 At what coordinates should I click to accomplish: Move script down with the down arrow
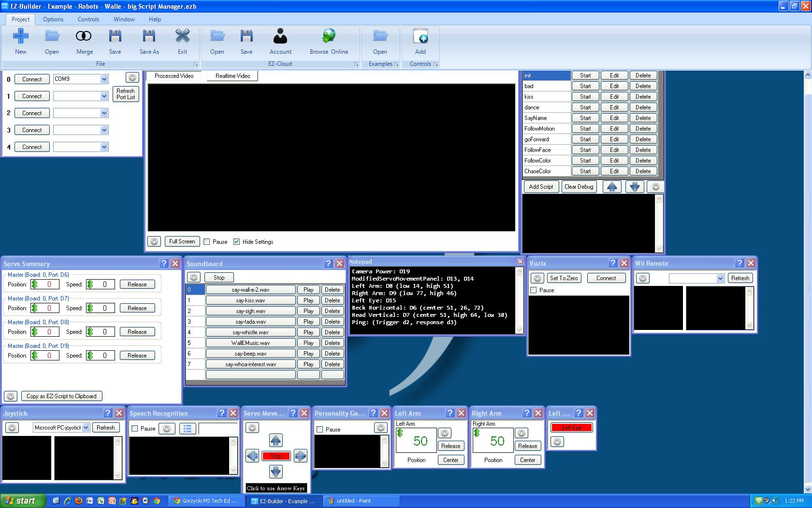click(x=635, y=187)
